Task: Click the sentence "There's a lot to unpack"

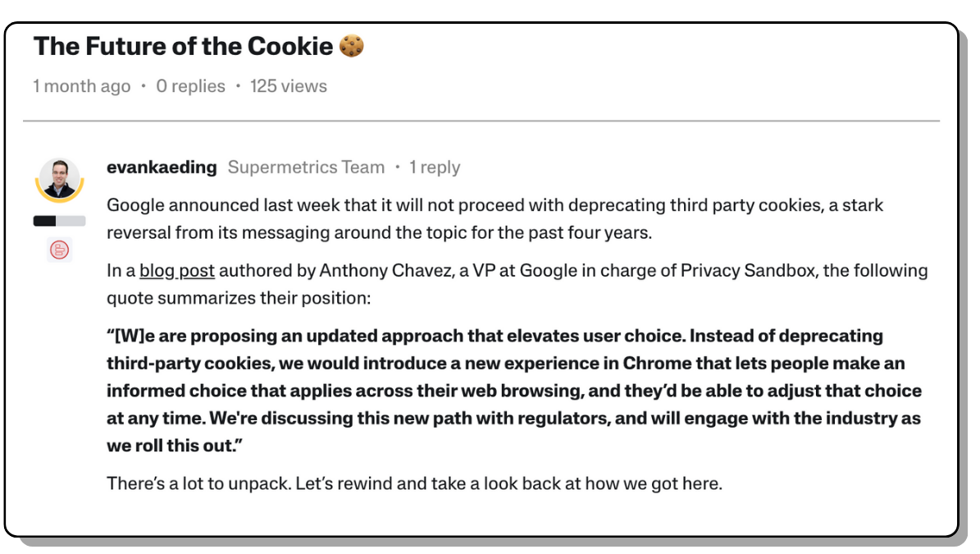Action: pos(414,483)
